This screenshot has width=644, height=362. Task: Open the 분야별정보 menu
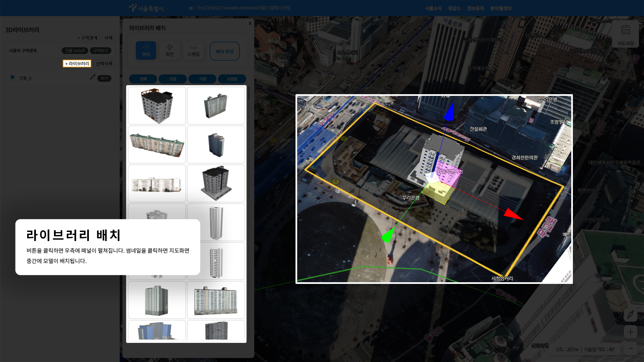coord(501,8)
